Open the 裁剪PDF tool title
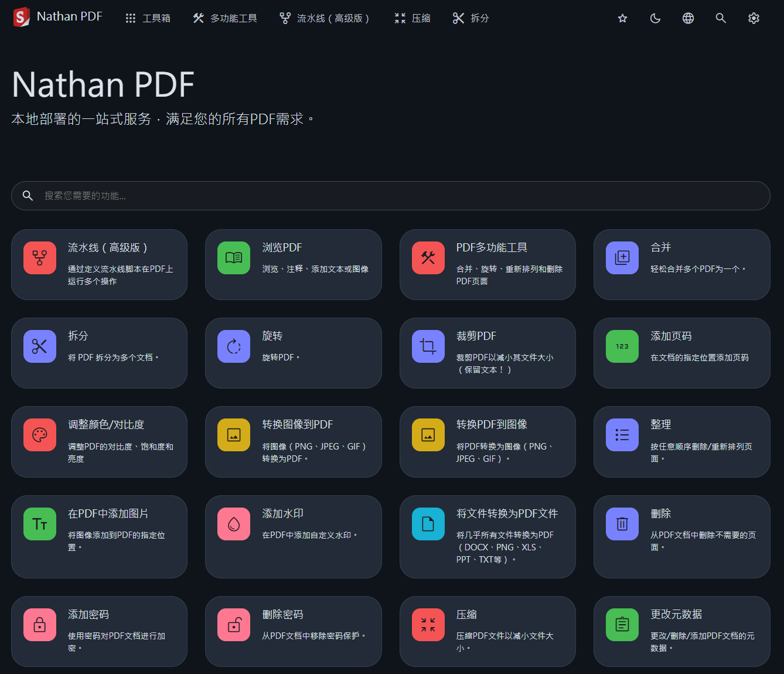Screen dimensions: 784x674 coord(476,336)
